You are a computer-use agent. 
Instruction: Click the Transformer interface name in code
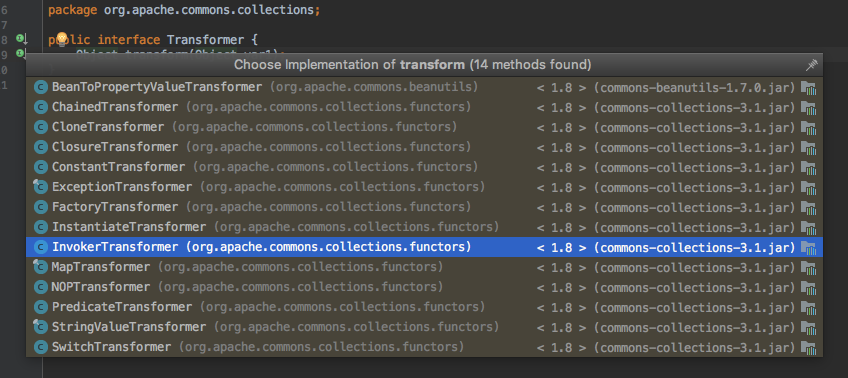(x=206, y=39)
